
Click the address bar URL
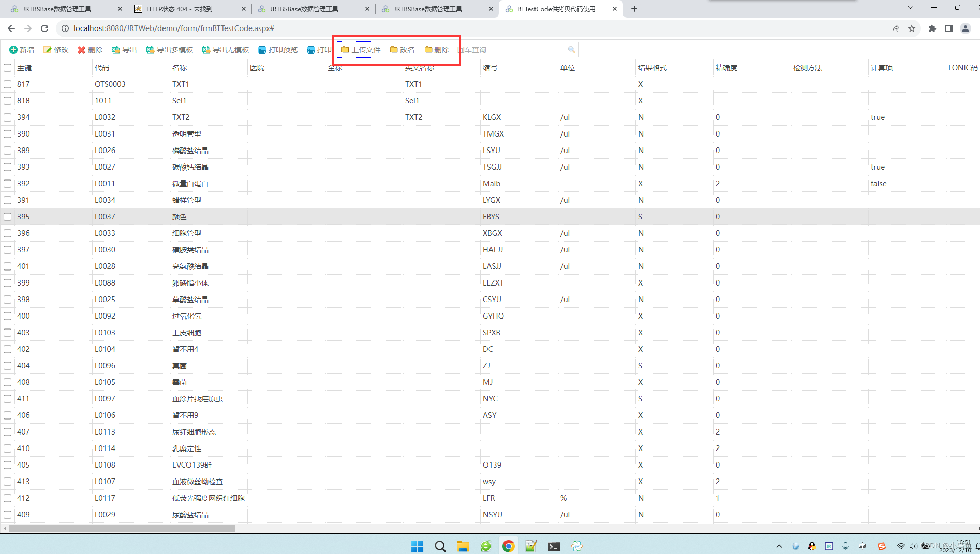tap(174, 28)
